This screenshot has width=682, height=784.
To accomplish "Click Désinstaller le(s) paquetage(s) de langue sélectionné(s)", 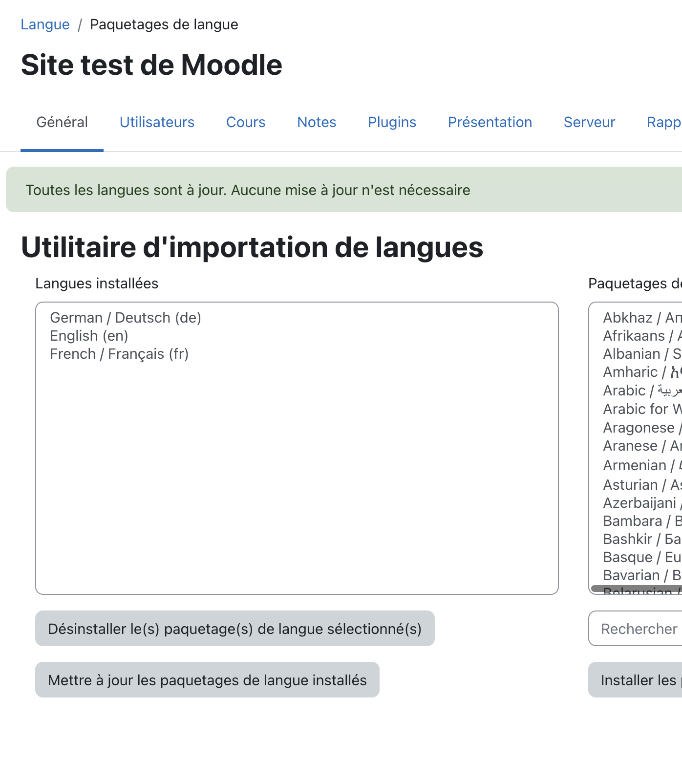I will tap(235, 629).
